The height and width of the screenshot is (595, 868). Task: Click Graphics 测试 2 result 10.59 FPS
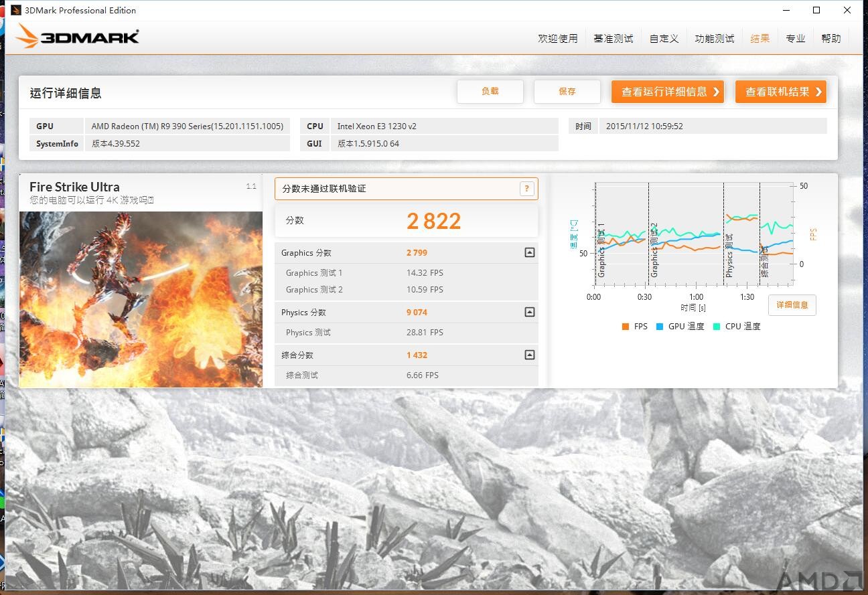(425, 290)
